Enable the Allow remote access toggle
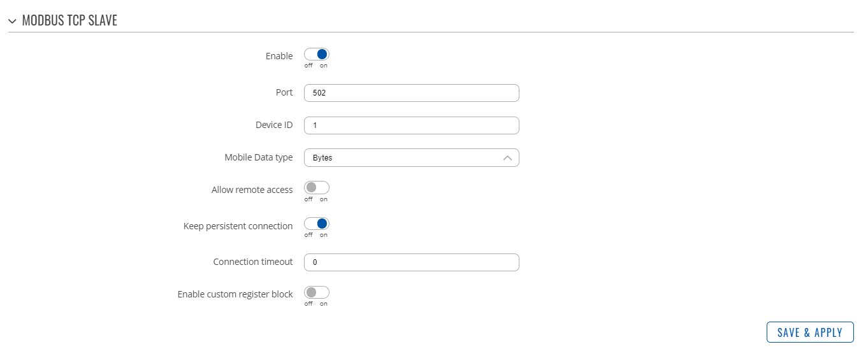The image size is (868, 356). tap(317, 188)
